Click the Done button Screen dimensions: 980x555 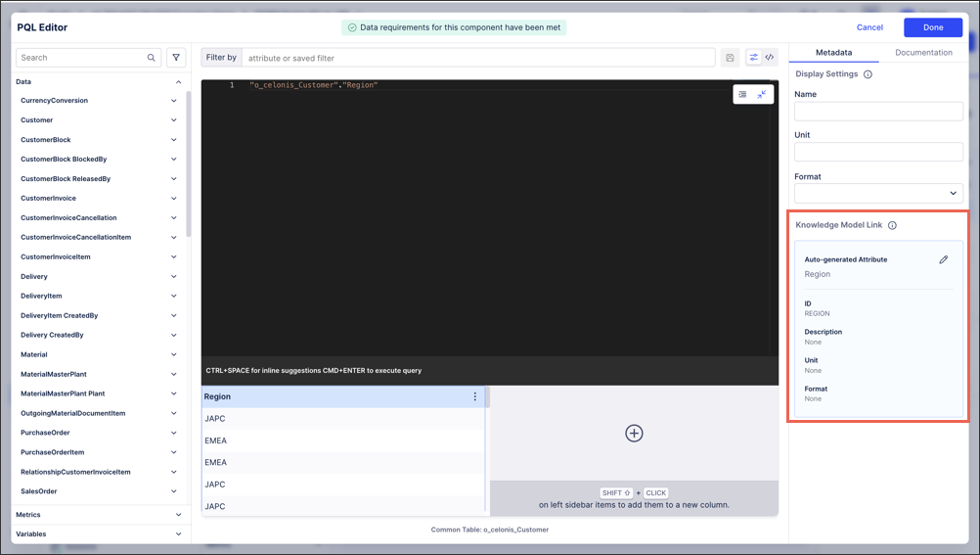coord(932,27)
